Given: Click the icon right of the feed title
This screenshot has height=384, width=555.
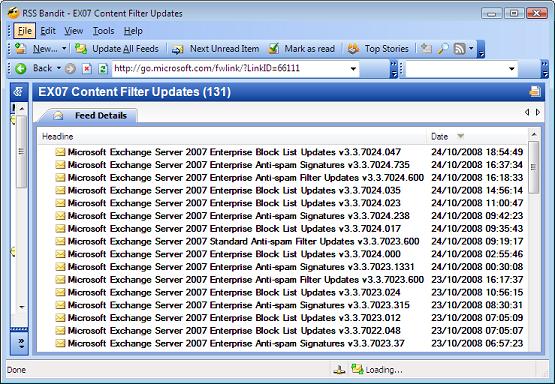Looking at the screenshot, I should [x=534, y=92].
